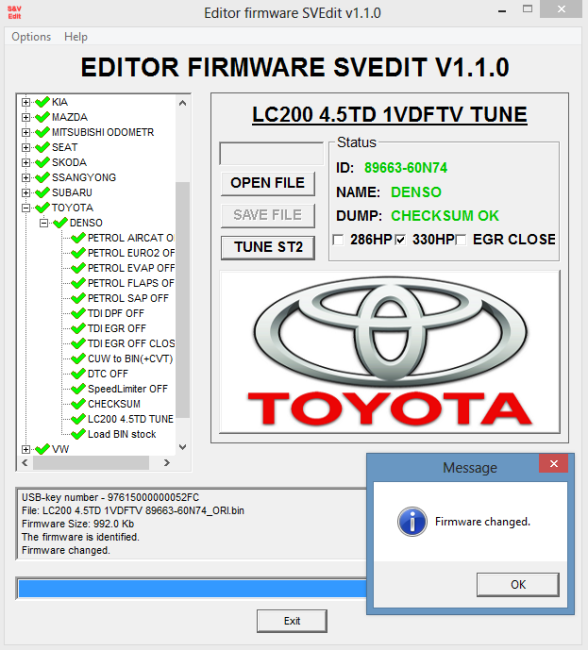Click the checkmark icon beside TDI EGR OFF

(78, 328)
